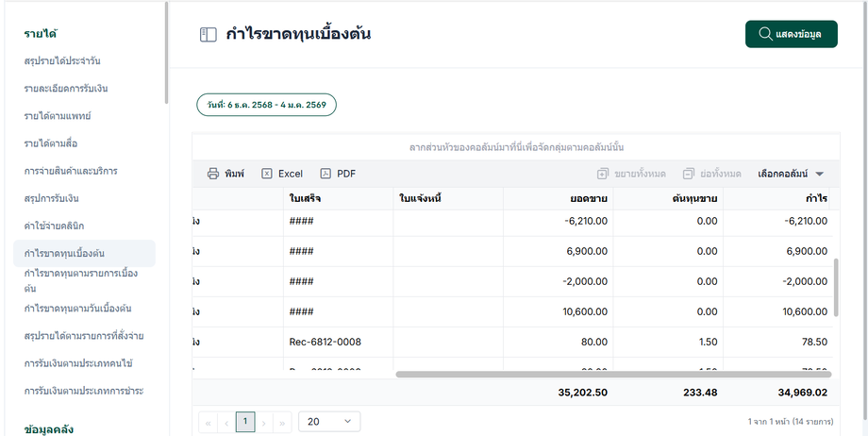868x436 pixels.
Task: Click the Rec-6812-0008 receipt cell
Action: [x=325, y=342]
